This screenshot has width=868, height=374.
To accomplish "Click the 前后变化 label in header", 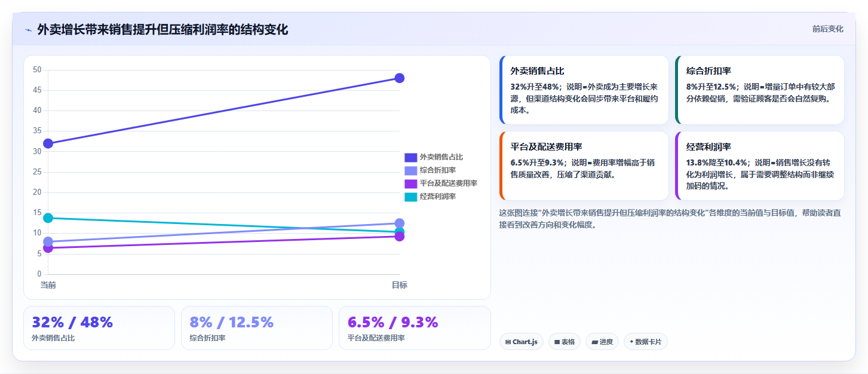I will point(827,29).
